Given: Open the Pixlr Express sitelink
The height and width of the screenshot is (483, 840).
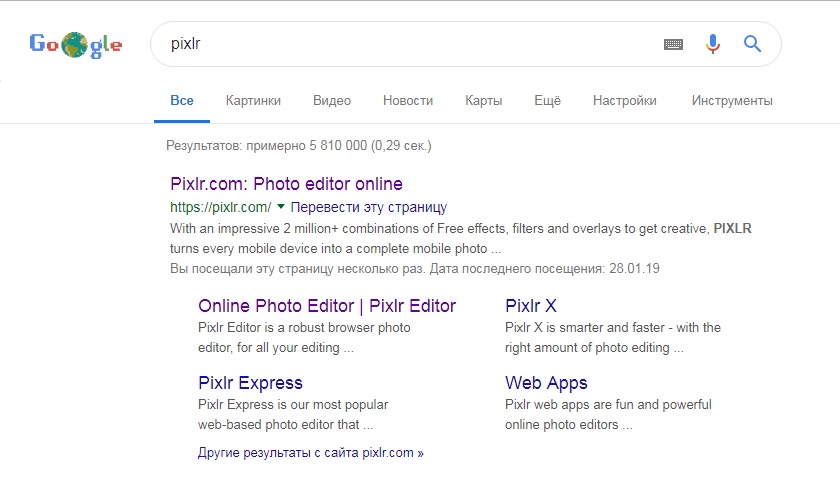Looking at the screenshot, I should [x=250, y=383].
